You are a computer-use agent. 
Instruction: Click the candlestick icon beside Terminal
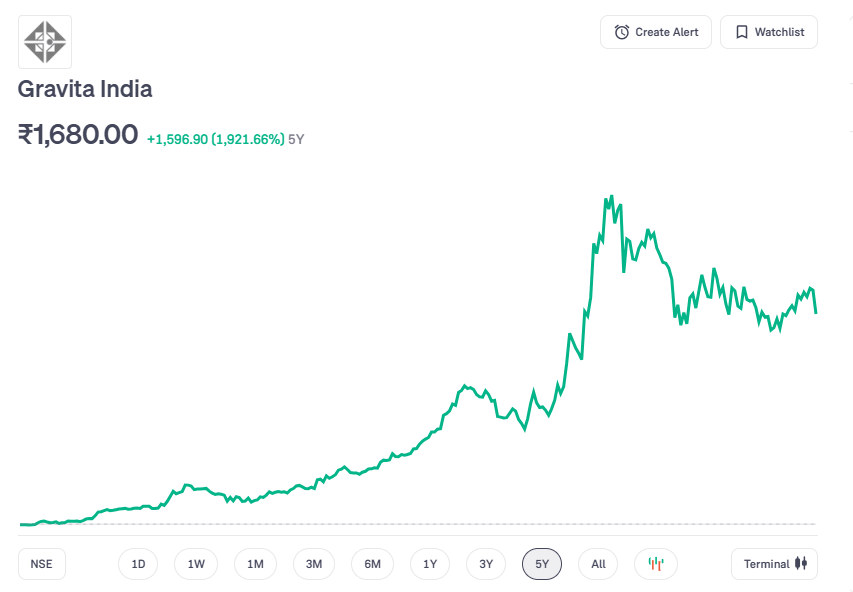[800, 564]
